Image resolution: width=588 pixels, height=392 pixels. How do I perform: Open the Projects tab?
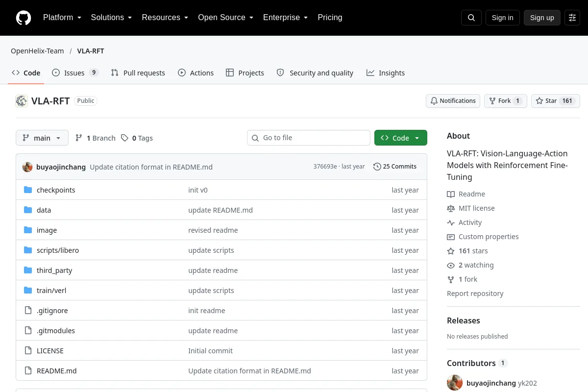[x=245, y=73]
